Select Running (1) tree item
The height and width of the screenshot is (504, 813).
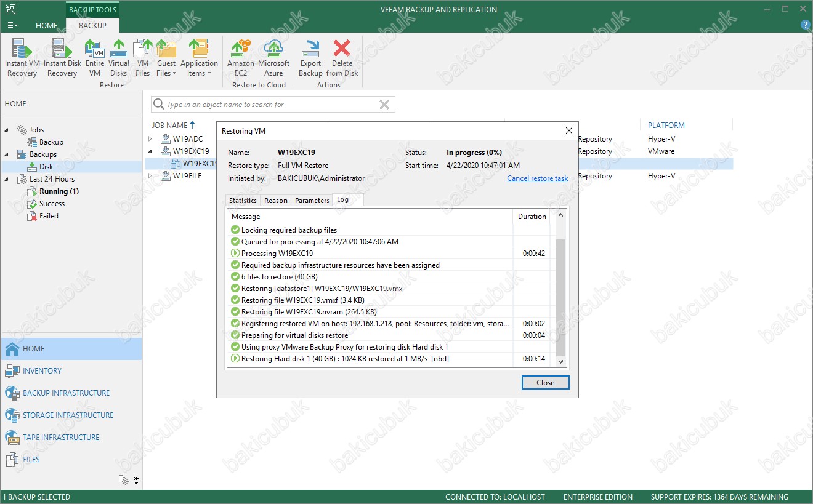click(59, 191)
